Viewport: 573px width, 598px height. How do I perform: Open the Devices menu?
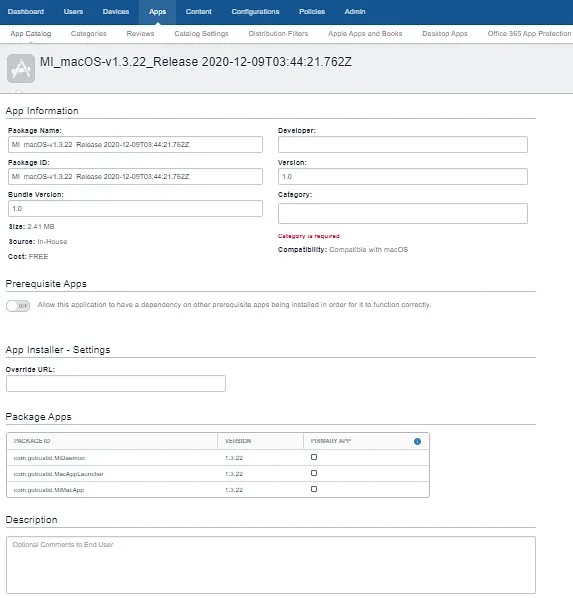click(116, 12)
